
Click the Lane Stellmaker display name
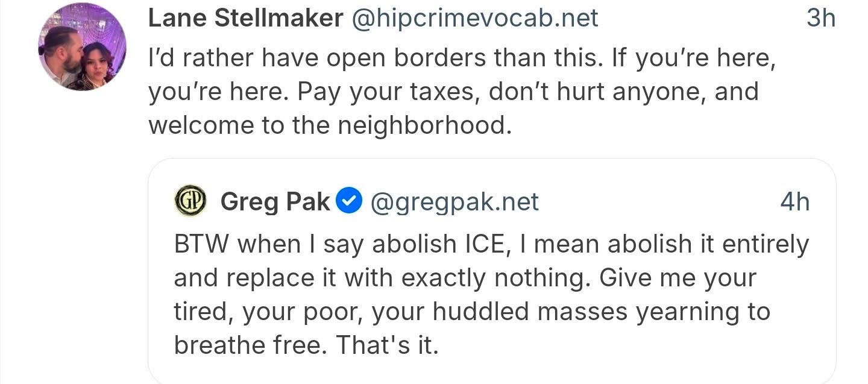tap(245, 19)
